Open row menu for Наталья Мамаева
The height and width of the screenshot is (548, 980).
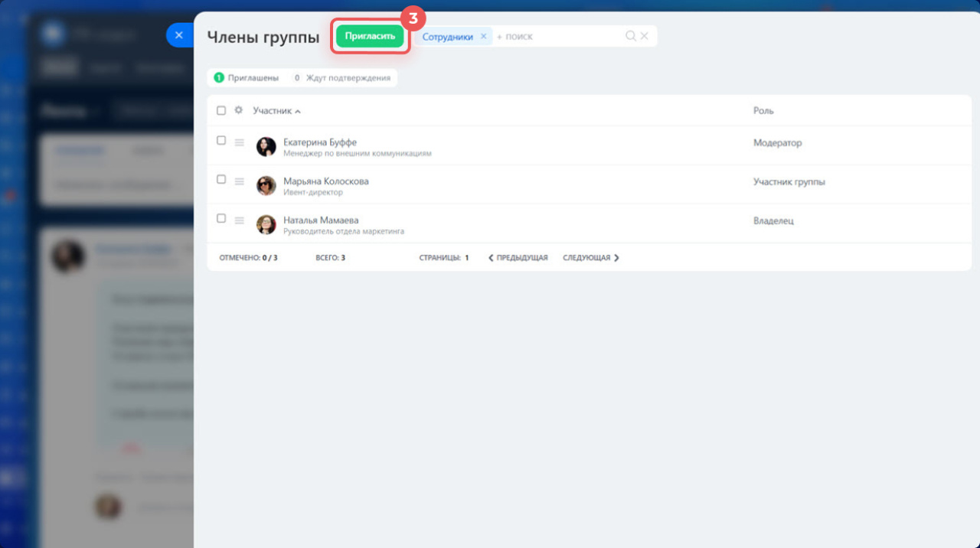[x=239, y=220]
